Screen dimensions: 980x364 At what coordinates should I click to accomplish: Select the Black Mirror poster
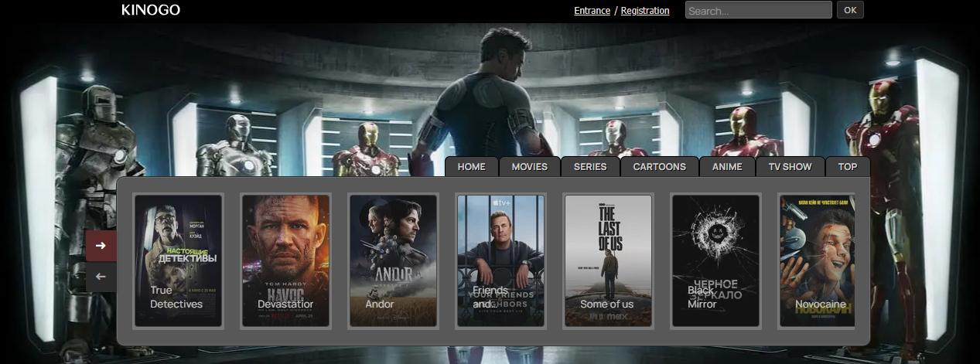716,261
